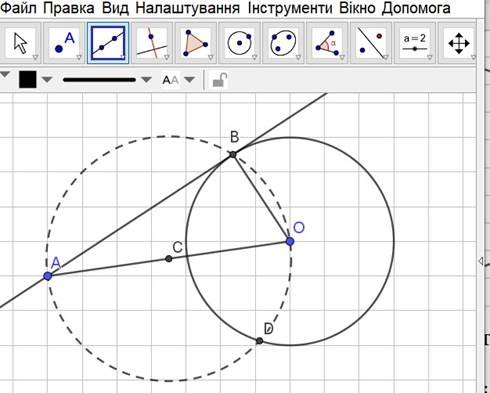Image resolution: width=490 pixels, height=393 pixels.
Task: Click the side panel expand arrow on right edge
Action: [x=480, y=261]
